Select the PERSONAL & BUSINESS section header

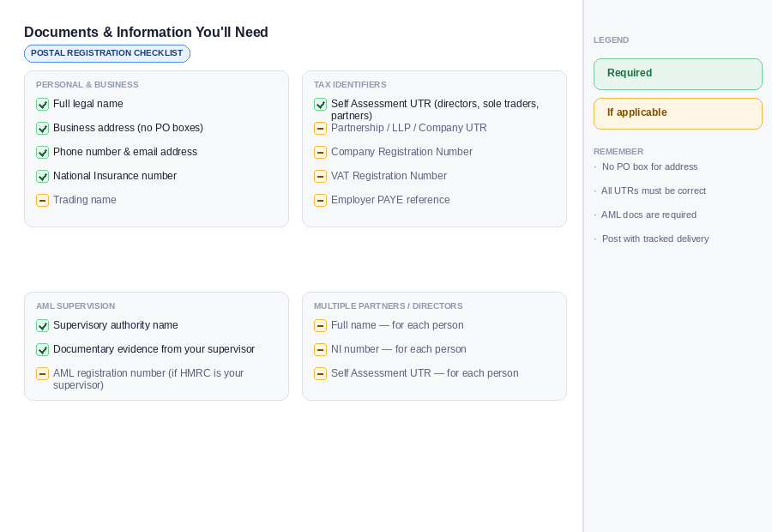87,85
